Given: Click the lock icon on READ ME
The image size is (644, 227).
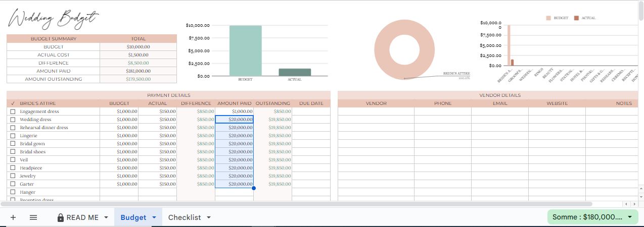Looking at the screenshot, I should tap(61, 217).
